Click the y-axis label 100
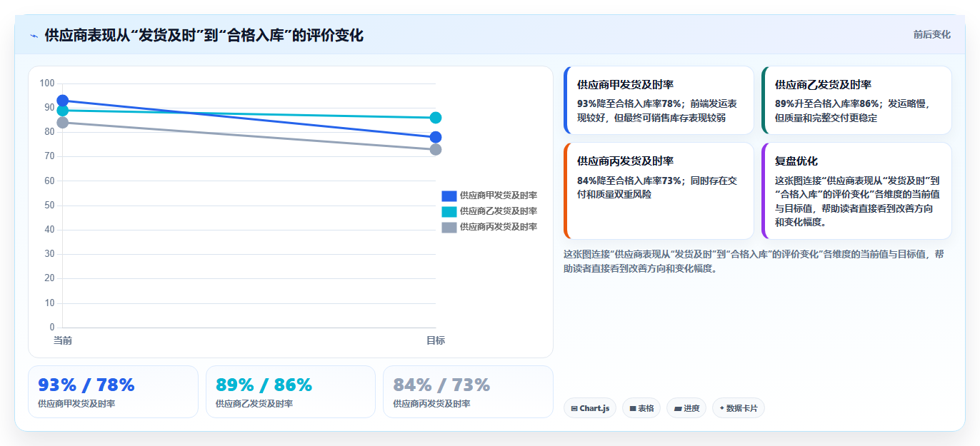Screen dimensions: 980x446 pyautogui.click(x=47, y=83)
